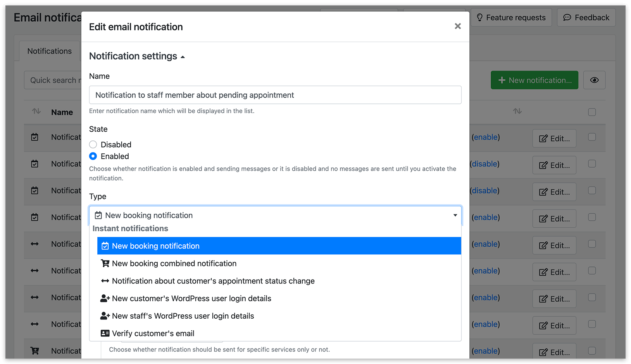Check the checkbox in fifth table row
The height and width of the screenshot is (364, 631).
[x=592, y=244]
